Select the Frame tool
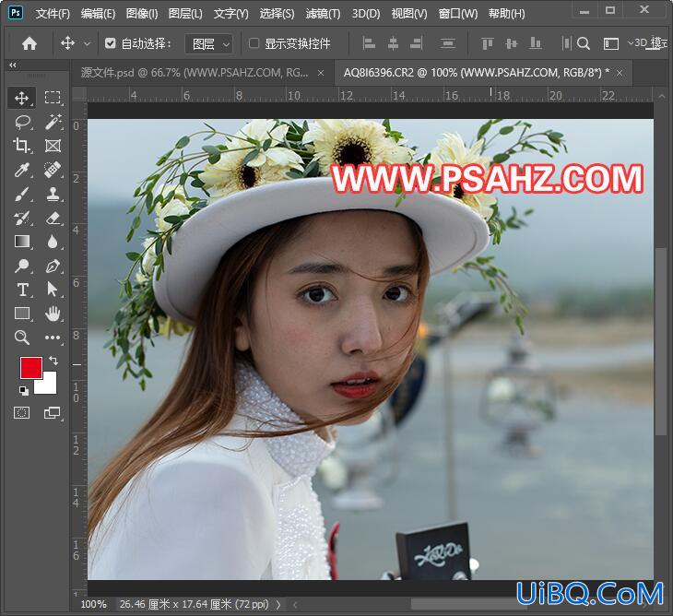673x616 pixels. [53, 146]
